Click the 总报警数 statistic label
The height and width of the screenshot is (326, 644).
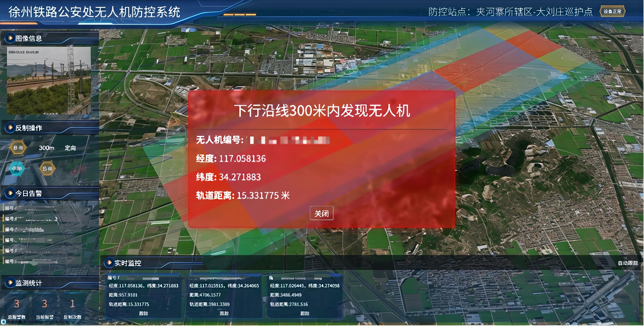point(16,317)
